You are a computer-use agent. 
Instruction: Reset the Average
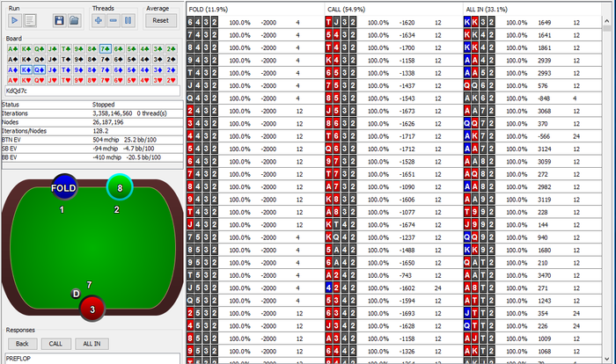click(161, 20)
